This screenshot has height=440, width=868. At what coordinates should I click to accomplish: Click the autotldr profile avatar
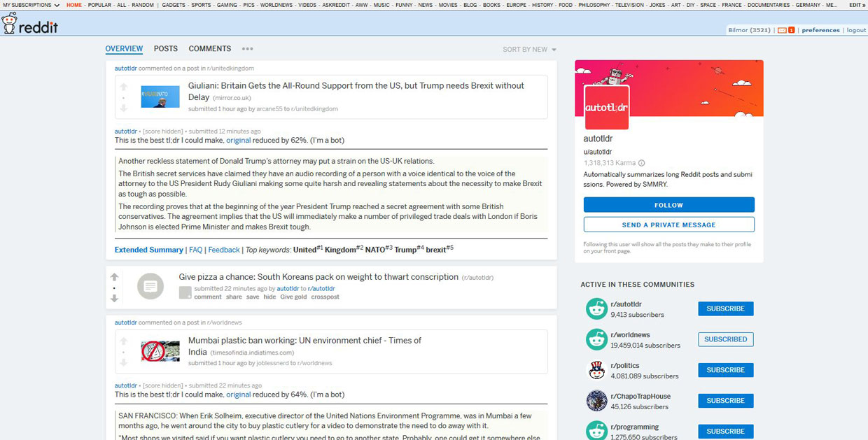point(606,108)
